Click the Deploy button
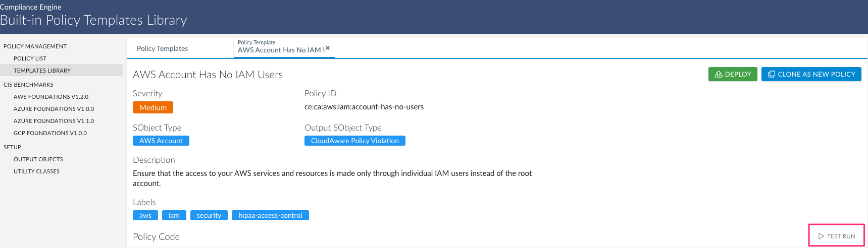Viewport: 868px width, 248px height. [732, 74]
